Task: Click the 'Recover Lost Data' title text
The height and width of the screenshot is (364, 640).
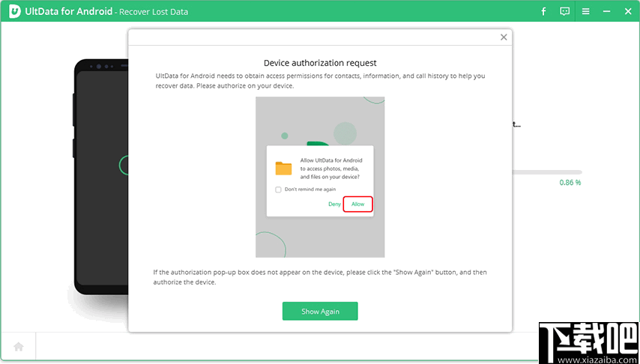Action: coord(154,12)
